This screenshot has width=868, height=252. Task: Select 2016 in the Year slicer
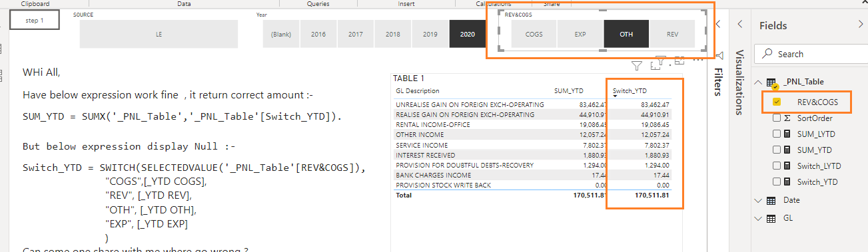click(318, 33)
